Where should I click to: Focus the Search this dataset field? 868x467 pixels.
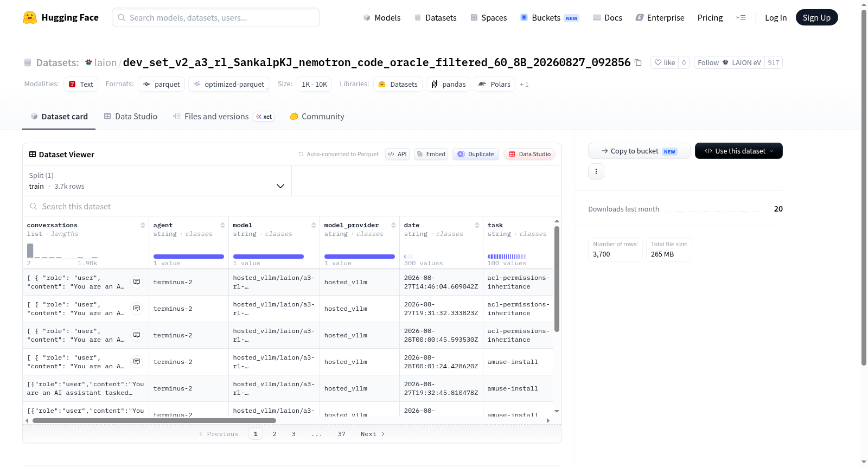pyautogui.click(x=292, y=206)
